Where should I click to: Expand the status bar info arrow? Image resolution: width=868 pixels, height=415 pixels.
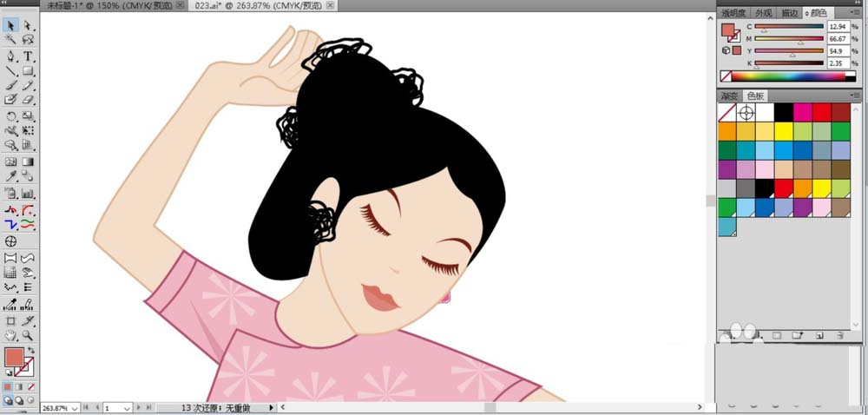271,408
